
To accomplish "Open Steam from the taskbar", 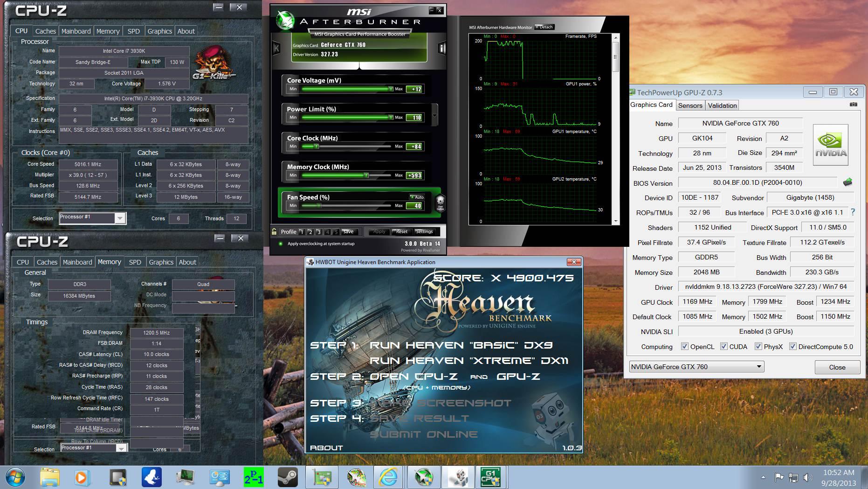I will 287,477.
